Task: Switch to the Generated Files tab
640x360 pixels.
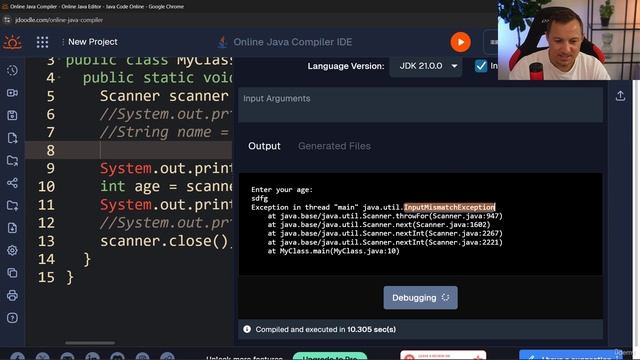Action: (334, 146)
